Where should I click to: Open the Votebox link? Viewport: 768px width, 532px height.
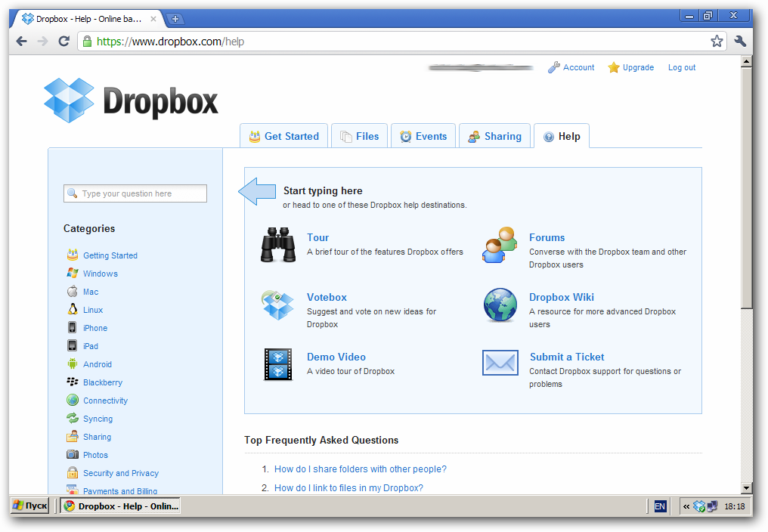pos(327,297)
